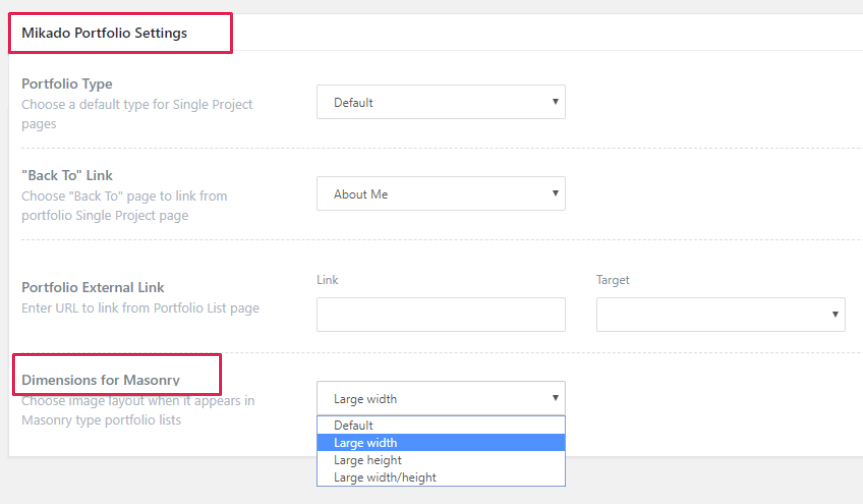Viewport: 863px width, 504px height.
Task: Click the Portfolio External Link label
Action: point(93,287)
